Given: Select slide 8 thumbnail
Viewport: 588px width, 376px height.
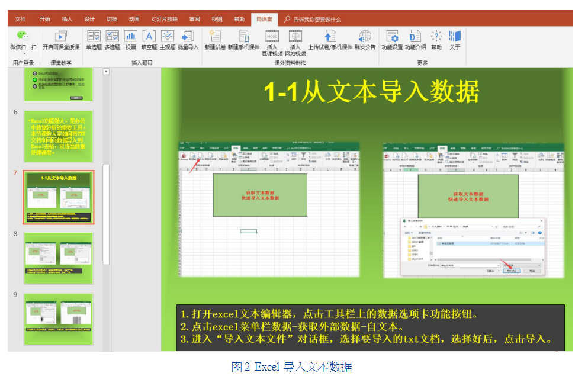Looking at the screenshot, I should click(58, 258).
